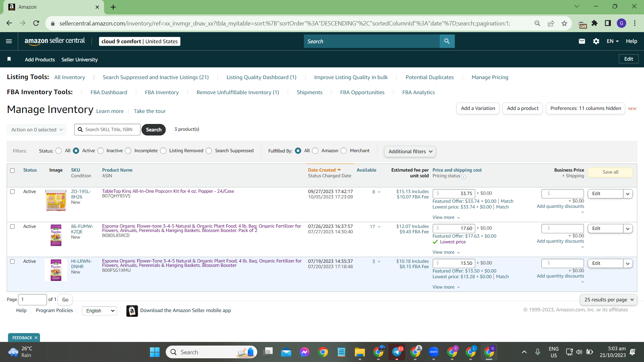The height and width of the screenshot is (362, 644).
Task: Open Chrome three-dot menu
Action: click(635, 23)
